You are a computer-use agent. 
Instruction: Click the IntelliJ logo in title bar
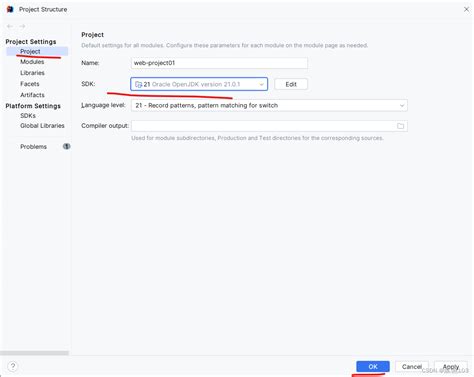tap(10, 9)
